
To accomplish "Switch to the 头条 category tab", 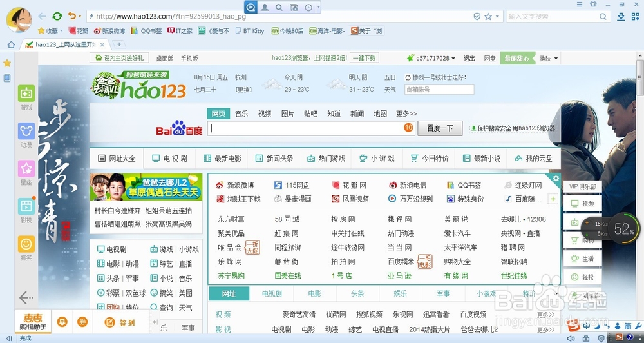I will pyautogui.click(x=357, y=293).
